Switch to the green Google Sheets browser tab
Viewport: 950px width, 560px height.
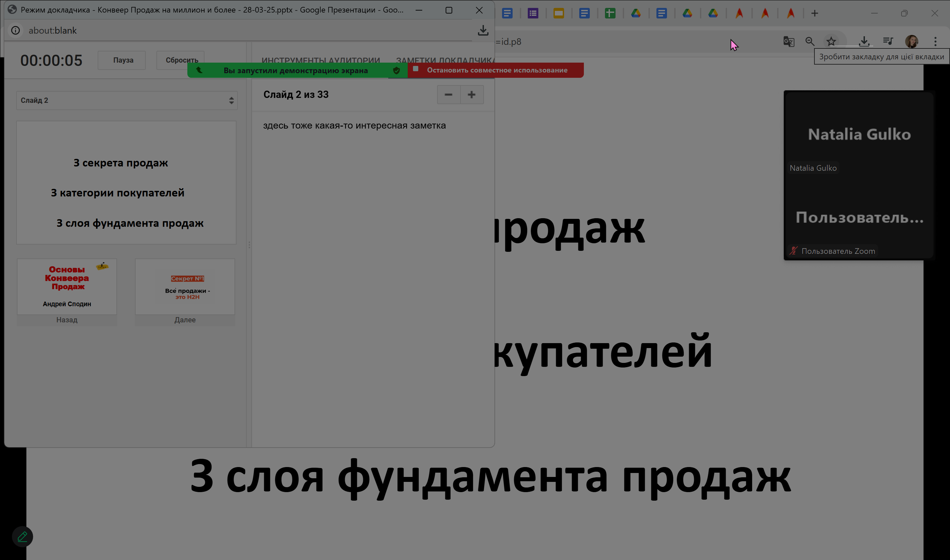pos(610,14)
